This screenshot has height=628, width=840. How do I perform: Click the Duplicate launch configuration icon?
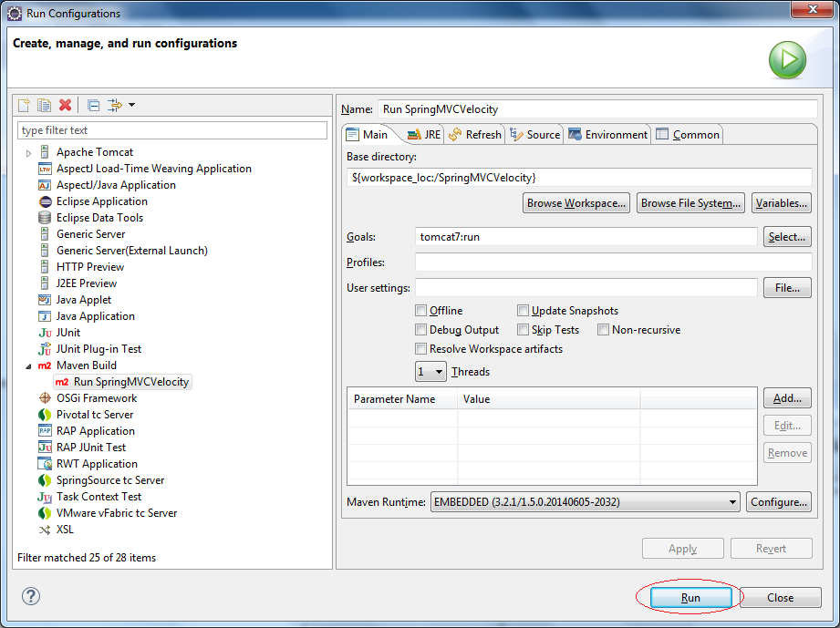click(x=44, y=105)
